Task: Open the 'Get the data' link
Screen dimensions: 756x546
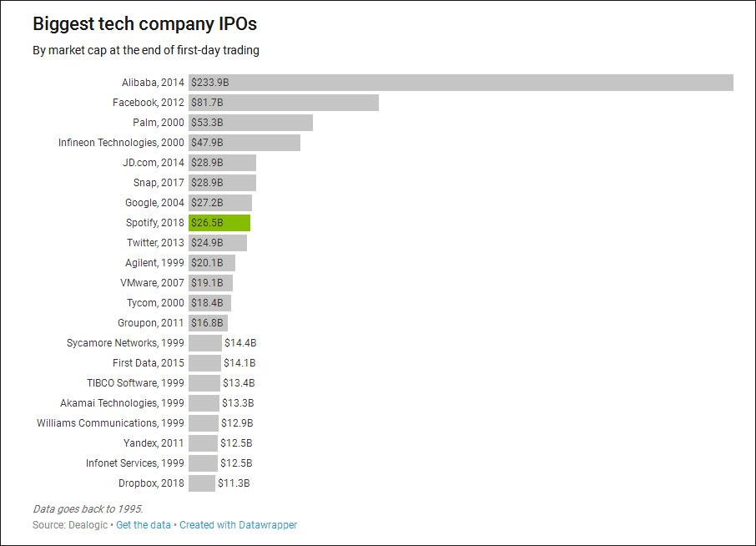Action: [x=144, y=525]
